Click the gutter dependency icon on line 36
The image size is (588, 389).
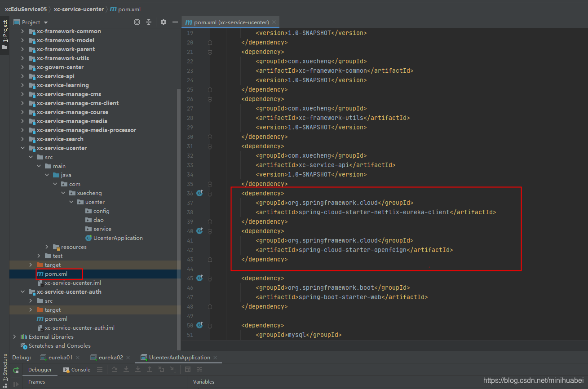[199, 193]
